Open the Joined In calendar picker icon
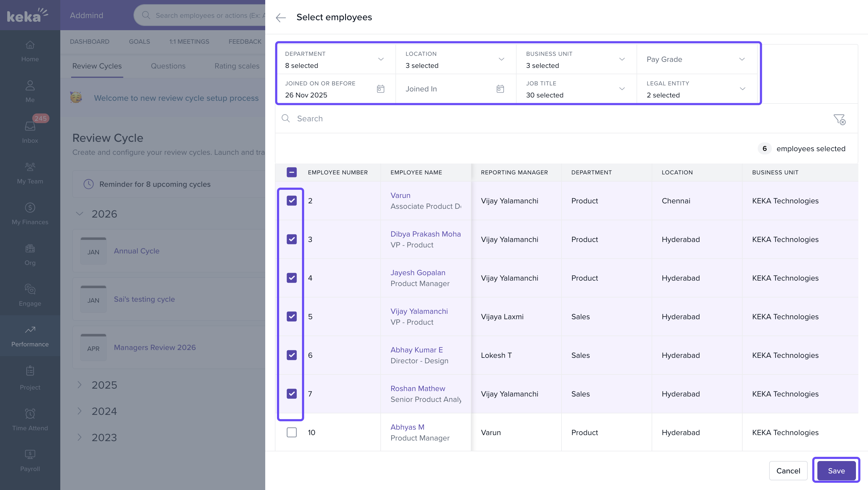This screenshot has height=490, width=868. [500, 89]
